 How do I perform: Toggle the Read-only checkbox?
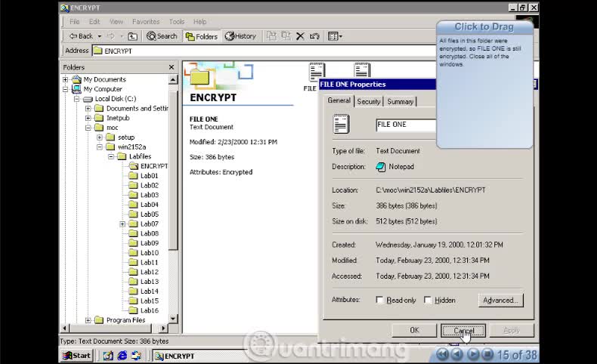click(379, 300)
